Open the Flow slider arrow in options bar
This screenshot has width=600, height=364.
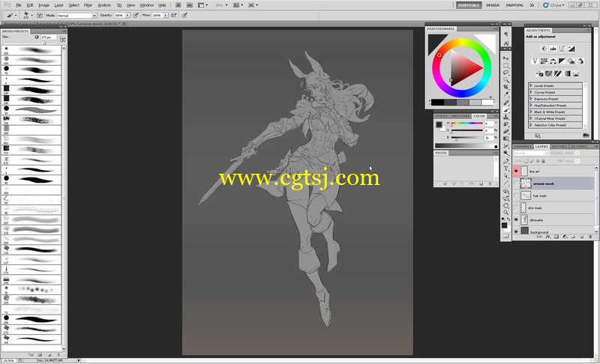[x=166, y=15]
